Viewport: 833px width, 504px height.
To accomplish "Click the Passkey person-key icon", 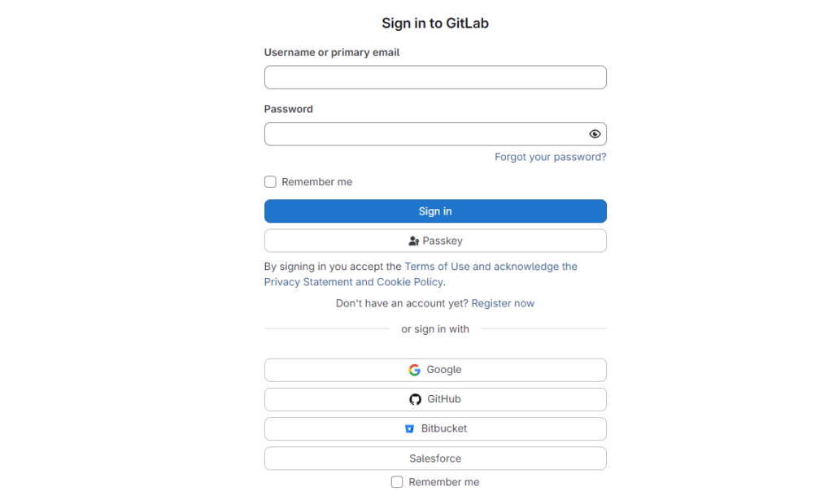I will (413, 241).
